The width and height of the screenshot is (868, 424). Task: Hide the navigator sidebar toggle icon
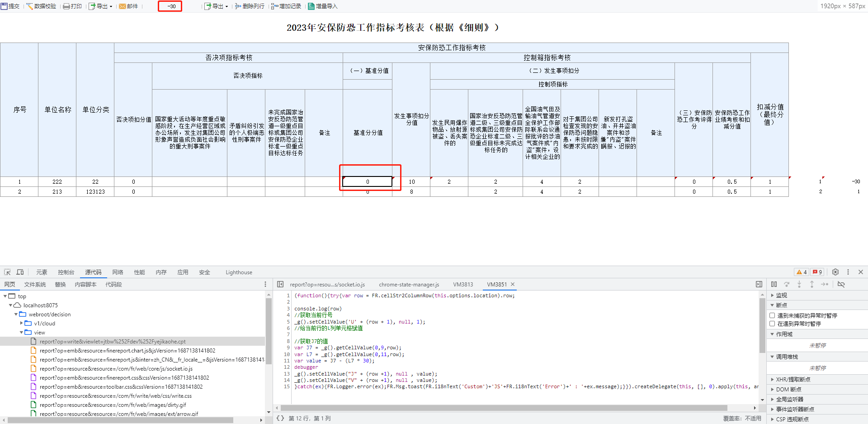[x=280, y=284]
